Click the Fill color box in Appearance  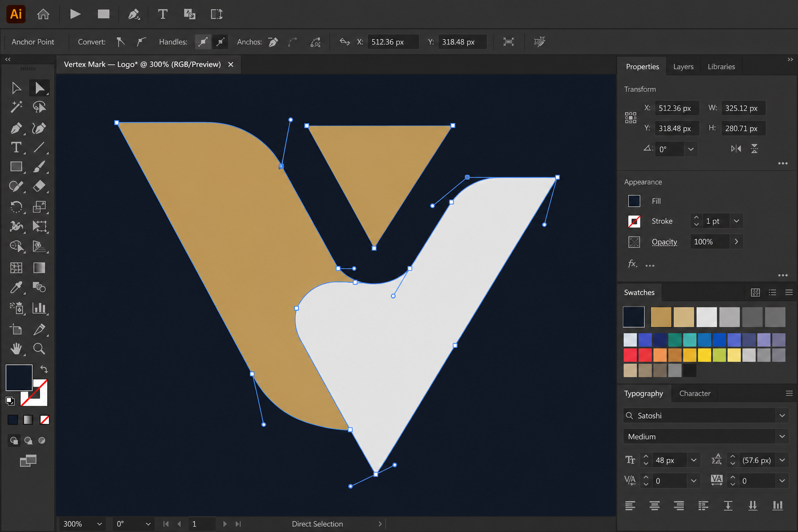coord(634,201)
